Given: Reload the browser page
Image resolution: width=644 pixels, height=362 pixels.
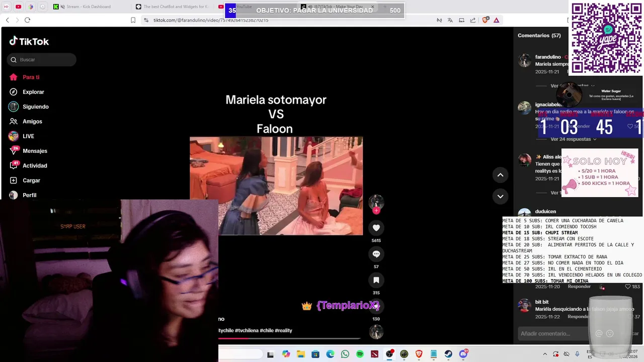Looking at the screenshot, I should tap(27, 20).
